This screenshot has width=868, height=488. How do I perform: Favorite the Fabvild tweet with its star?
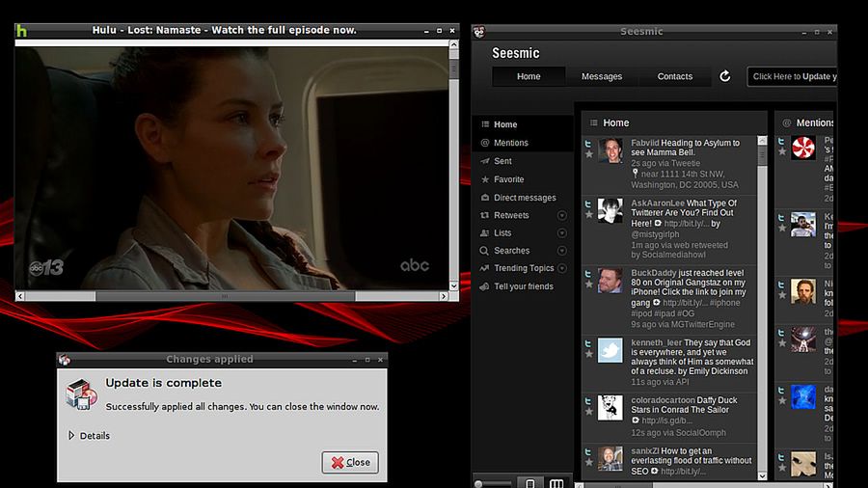589,154
